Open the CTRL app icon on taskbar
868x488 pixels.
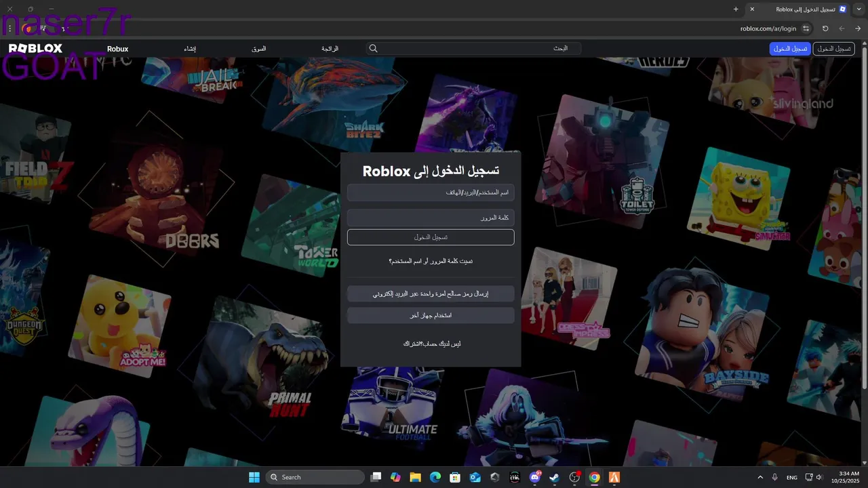(x=515, y=477)
